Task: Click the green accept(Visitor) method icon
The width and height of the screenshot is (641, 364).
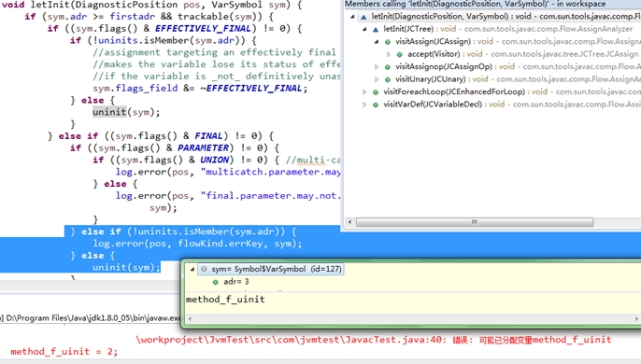Action: pos(399,54)
